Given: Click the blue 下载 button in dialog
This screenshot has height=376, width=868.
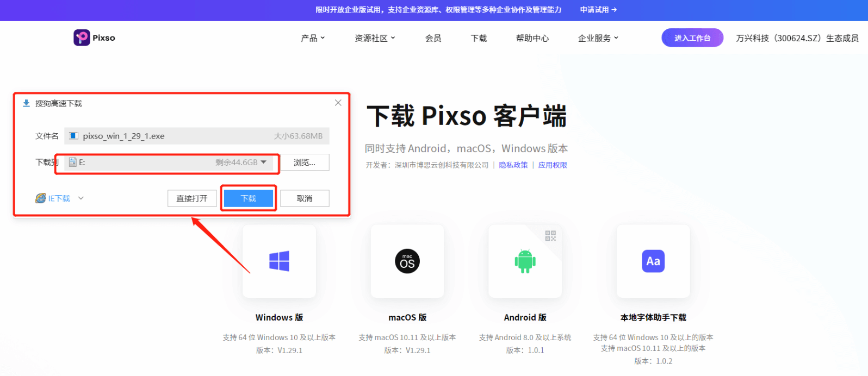Looking at the screenshot, I should pos(249,198).
